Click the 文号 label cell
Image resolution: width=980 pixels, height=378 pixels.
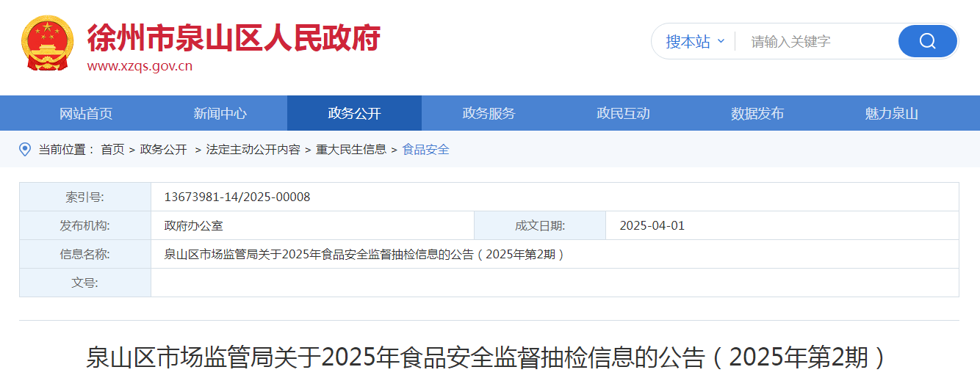click(85, 283)
